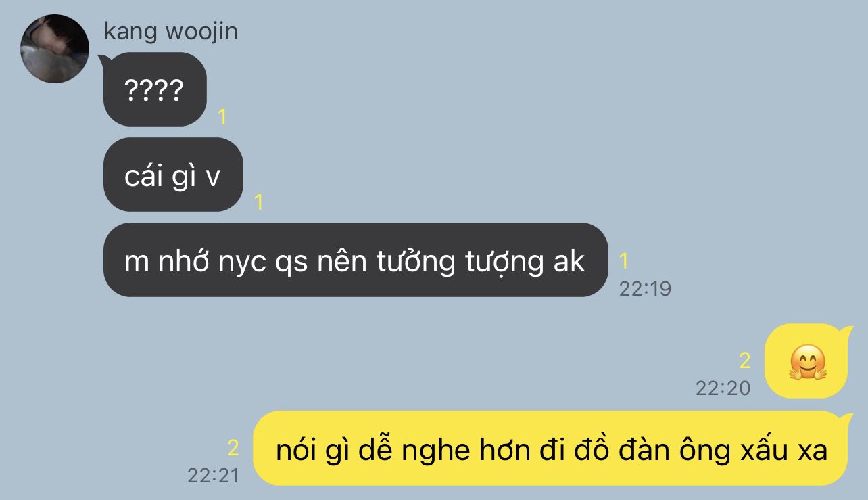
Task: Open kang woojin's profile picture
Action: (55, 49)
